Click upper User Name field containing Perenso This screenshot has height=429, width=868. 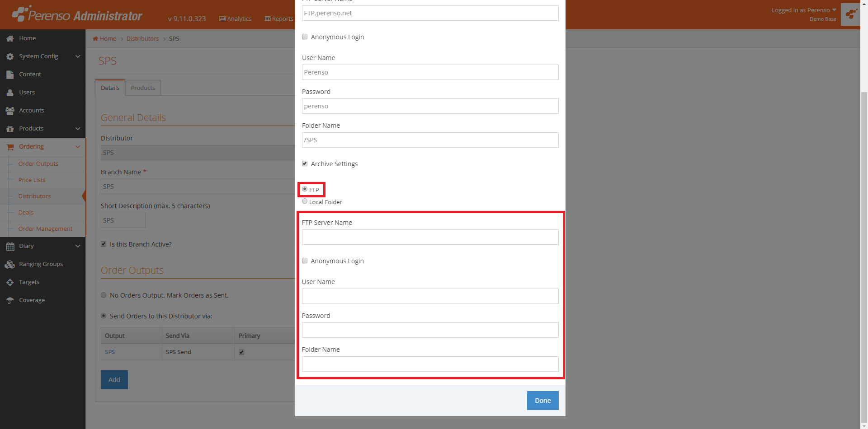tap(430, 72)
